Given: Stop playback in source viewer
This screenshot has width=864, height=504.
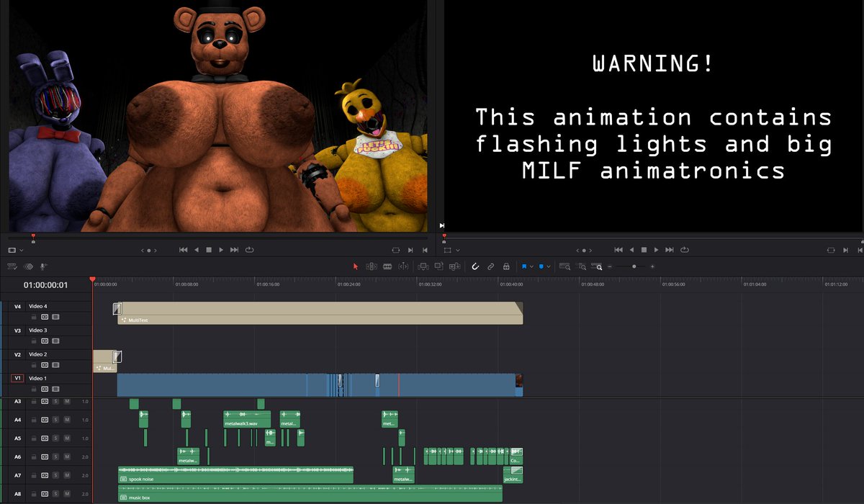Looking at the screenshot, I should pyautogui.click(x=209, y=250).
